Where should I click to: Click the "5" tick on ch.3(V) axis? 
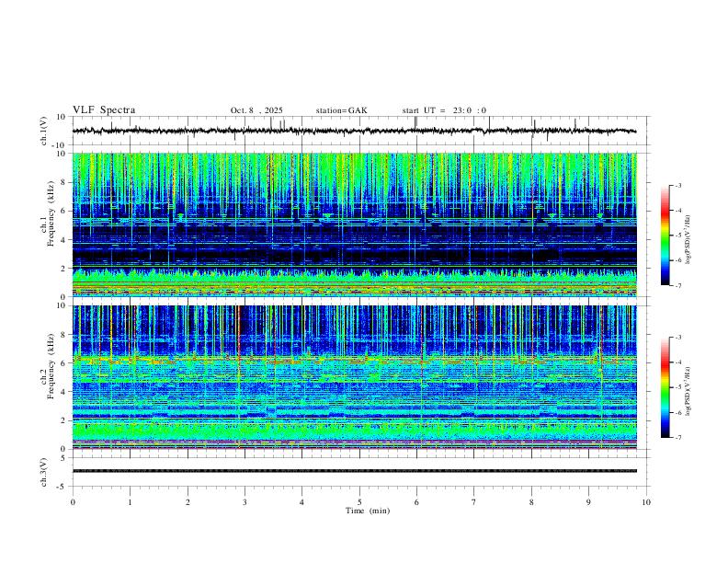pyautogui.click(x=64, y=458)
